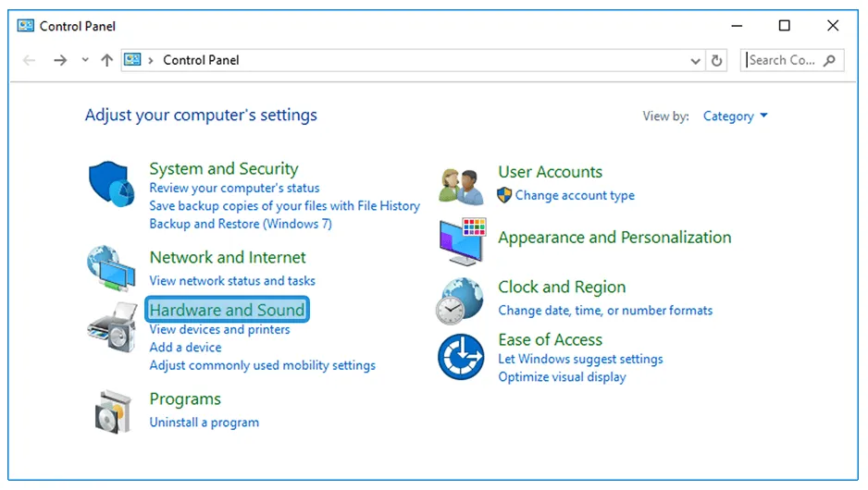The height and width of the screenshot is (490, 868).
Task: Open the View by Category dropdown
Action: [x=735, y=116]
